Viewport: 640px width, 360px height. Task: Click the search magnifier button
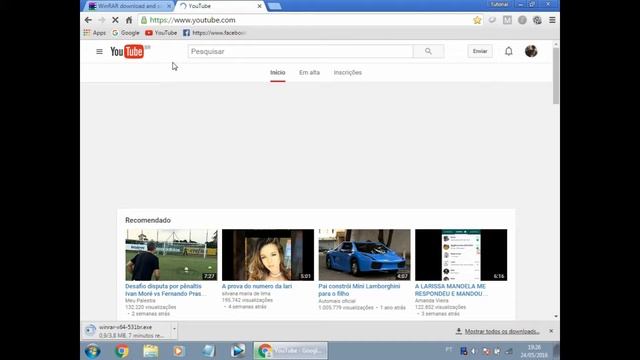coord(428,51)
